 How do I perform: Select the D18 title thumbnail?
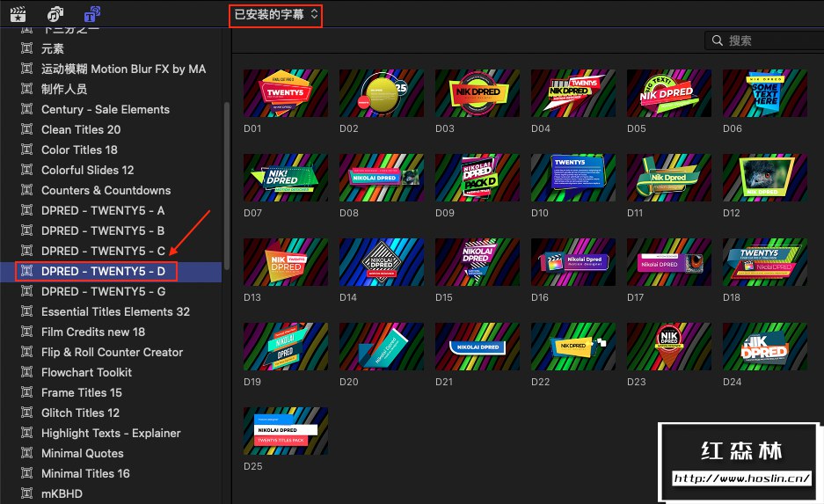(765, 262)
